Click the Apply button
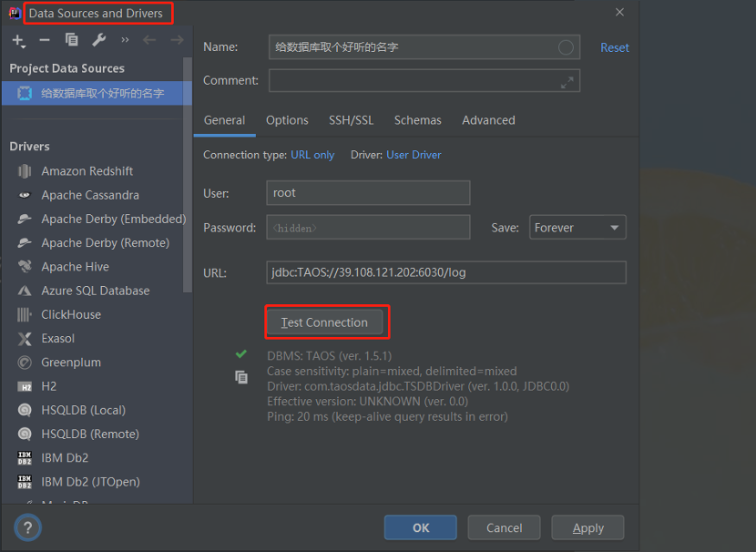The image size is (756, 552). pos(587,527)
